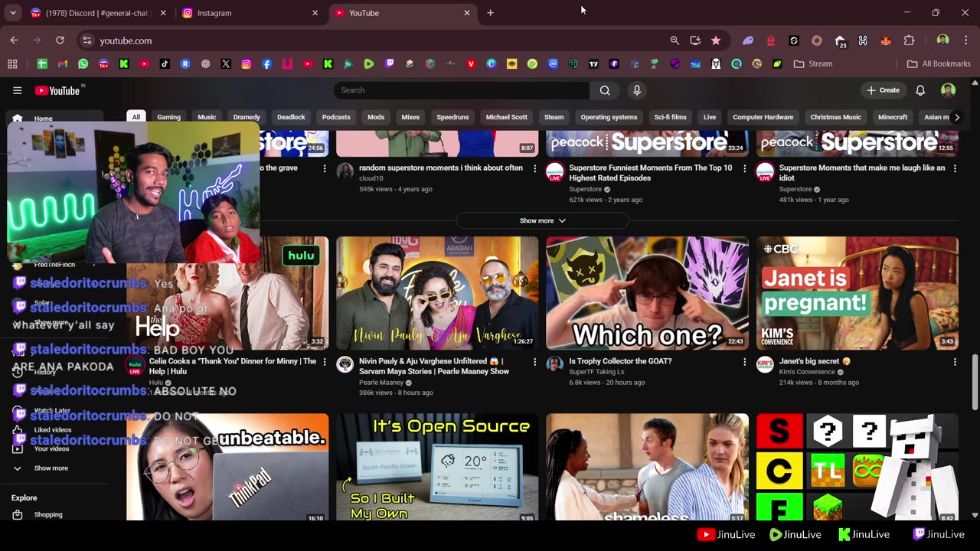980x551 pixels.
Task: Click the search magnifier button
Action: (605, 90)
